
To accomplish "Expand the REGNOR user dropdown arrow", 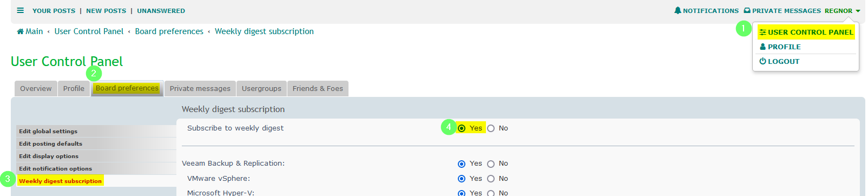I will 858,11.
